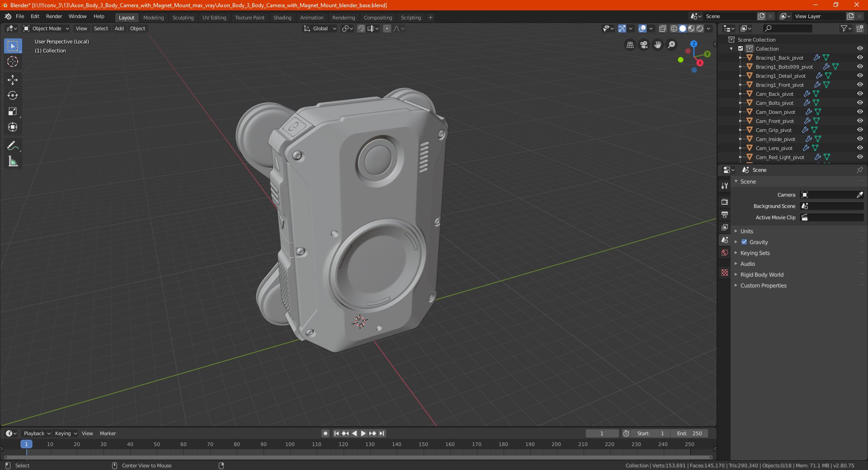Open the World properties tab
The height and width of the screenshot is (470, 868).
point(725,253)
